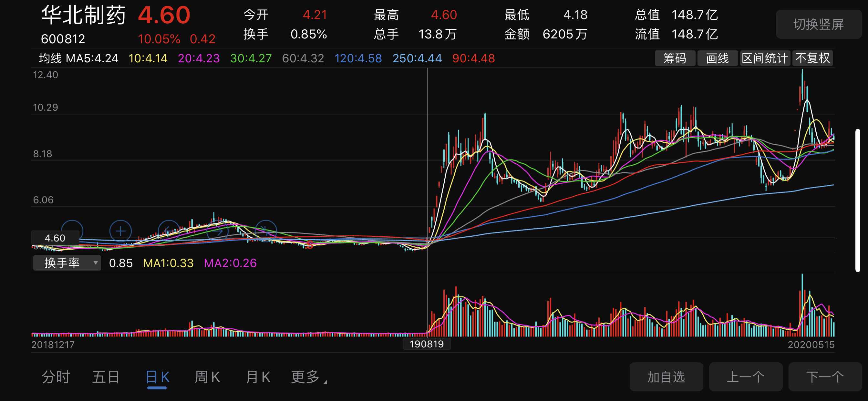The width and height of the screenshot is (868, 401).
Task: Tap the 今开 4.21 open price
Action: click(x=285, y=15)
